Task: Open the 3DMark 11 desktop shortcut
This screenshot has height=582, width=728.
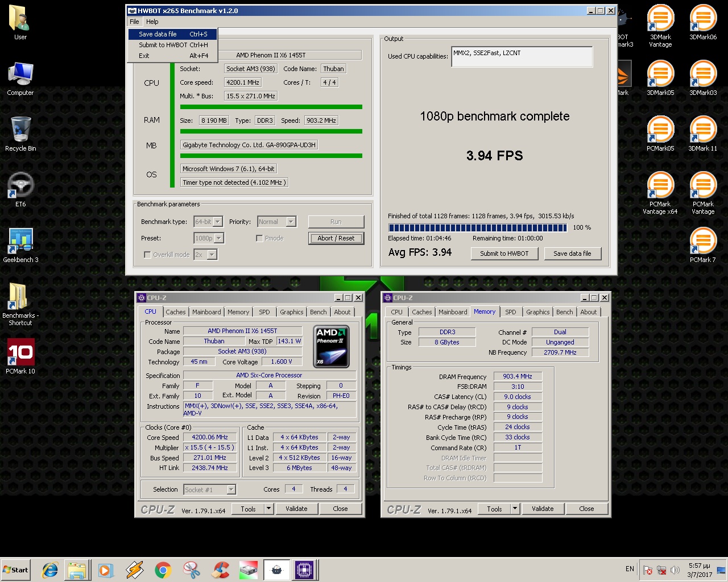Action: (703, 134)
